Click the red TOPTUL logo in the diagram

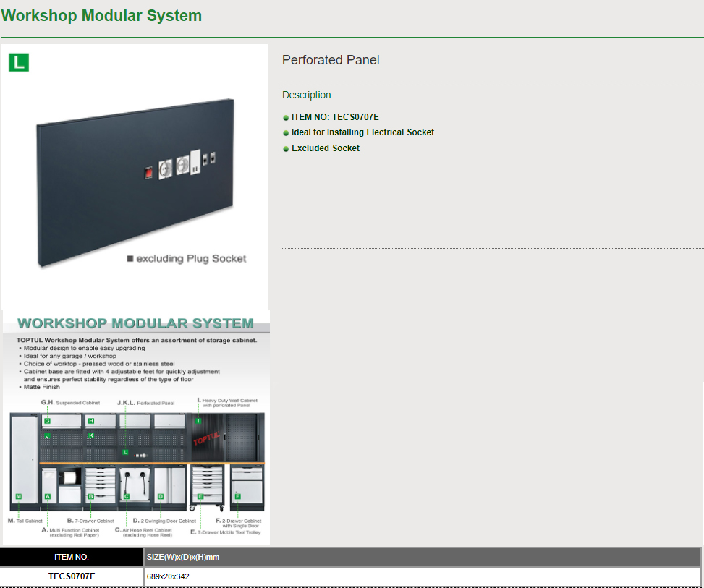[x=207, y=438]
